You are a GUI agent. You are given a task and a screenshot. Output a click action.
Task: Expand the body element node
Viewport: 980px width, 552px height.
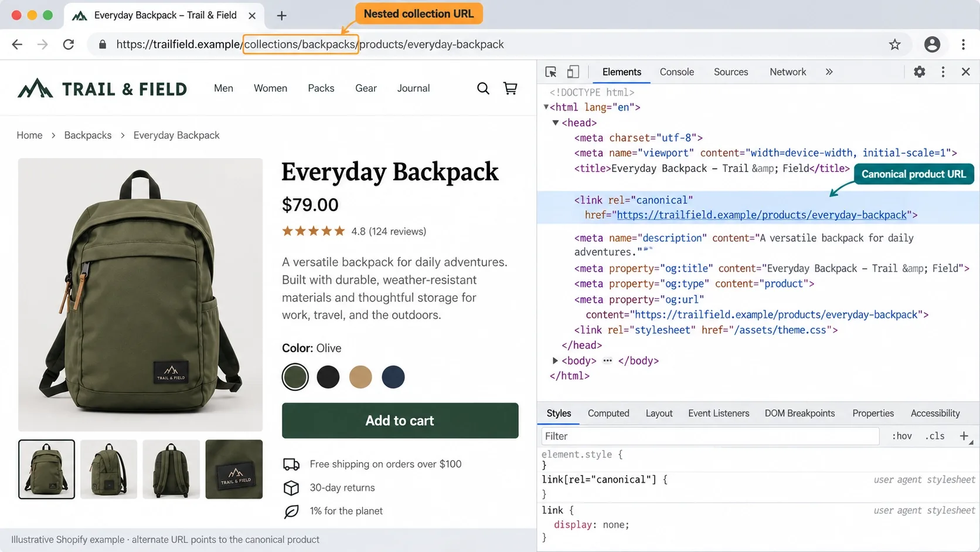[x=555, y=361]
